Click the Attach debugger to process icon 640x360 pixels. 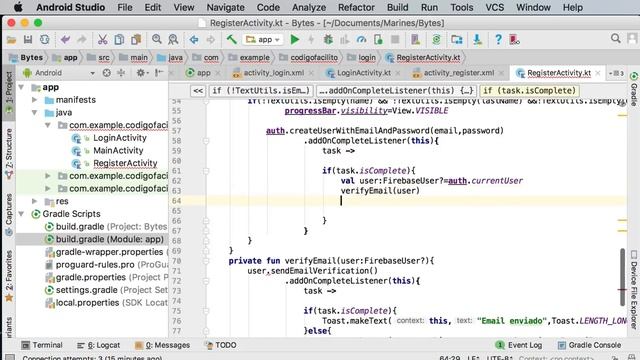(378, 40)
